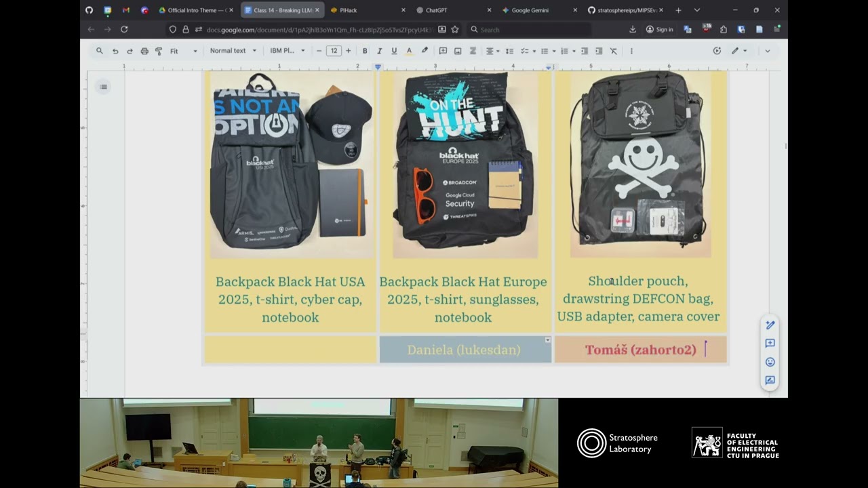Switch to the PlHack tab
The width and height of the screenshot is (868, 488).
pyautogui.click(x=368, y=10)
